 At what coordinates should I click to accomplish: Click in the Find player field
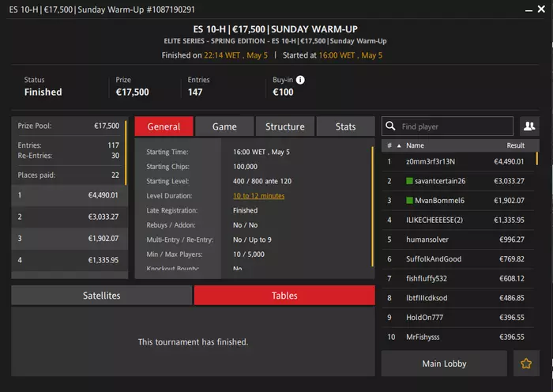[447, 126]
